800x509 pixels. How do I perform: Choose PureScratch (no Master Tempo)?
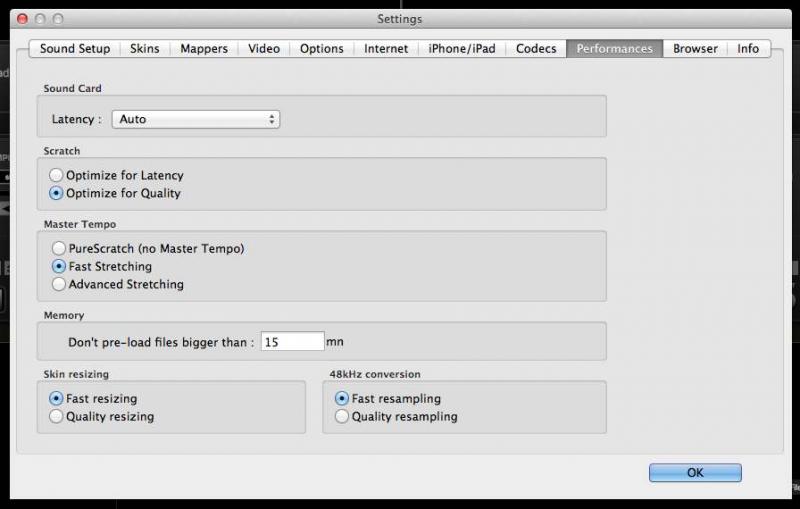pyautogui.click(x=60, y=249)
